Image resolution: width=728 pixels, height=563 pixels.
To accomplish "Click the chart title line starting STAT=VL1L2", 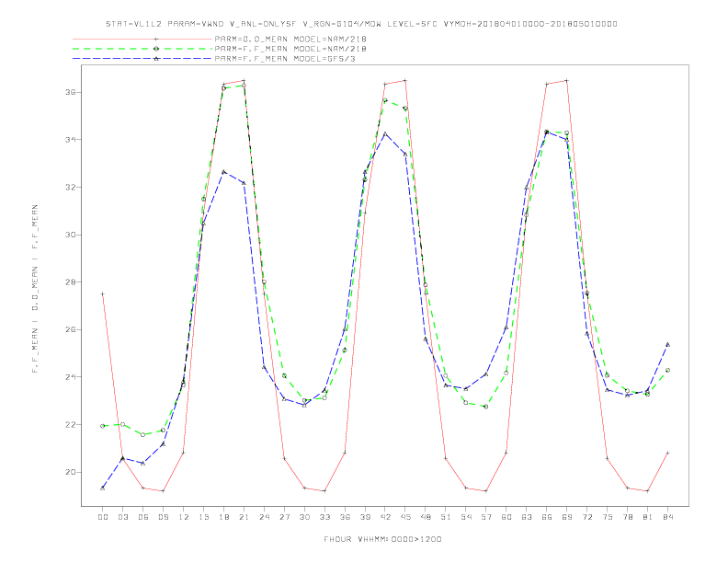I will pyautogui.click(x=361, y=24).
